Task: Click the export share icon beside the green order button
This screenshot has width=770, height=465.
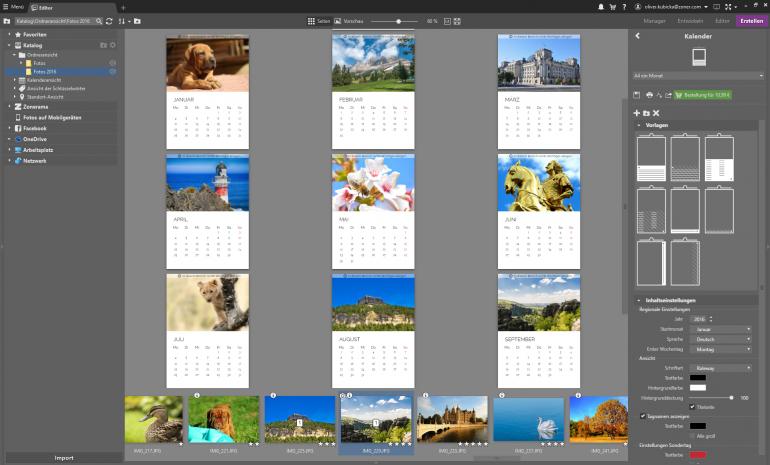Action: pyautogui.click(x=668, y=95)
